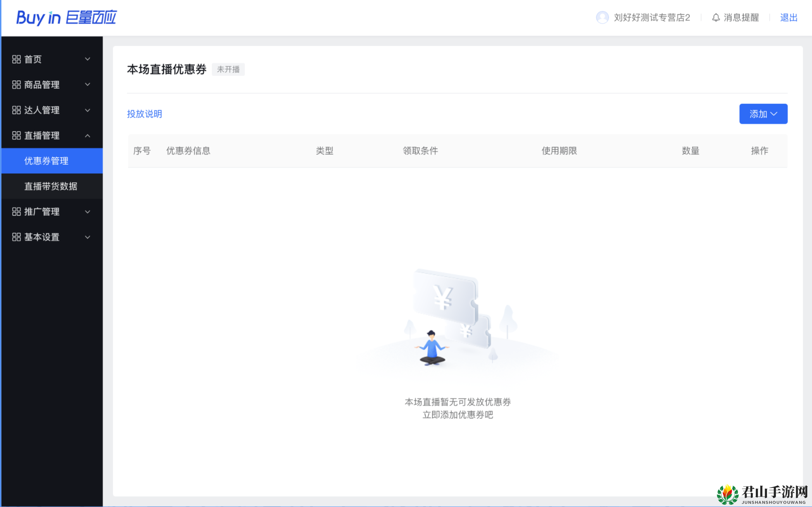The width and height of the screenshot is (812, 507).
Task: Click the 基本设置 grid icon
Action: [x=16, y=237]
